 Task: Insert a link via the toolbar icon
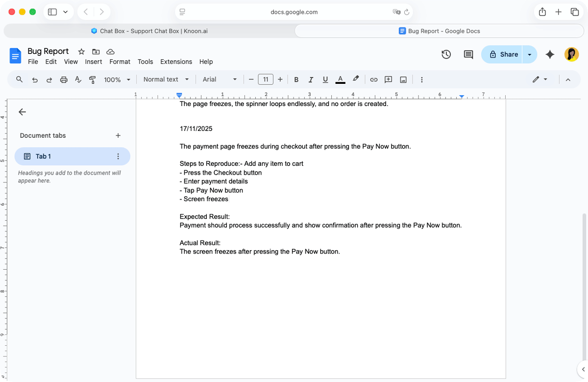tap(374, 79)
